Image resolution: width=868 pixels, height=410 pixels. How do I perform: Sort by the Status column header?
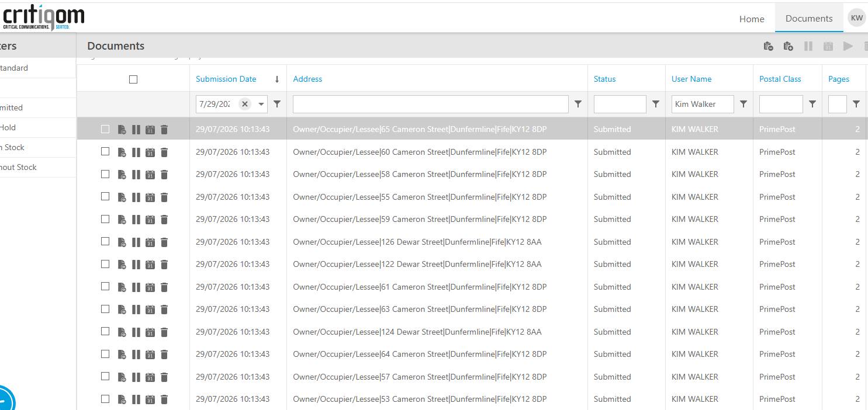pos(604,79)
